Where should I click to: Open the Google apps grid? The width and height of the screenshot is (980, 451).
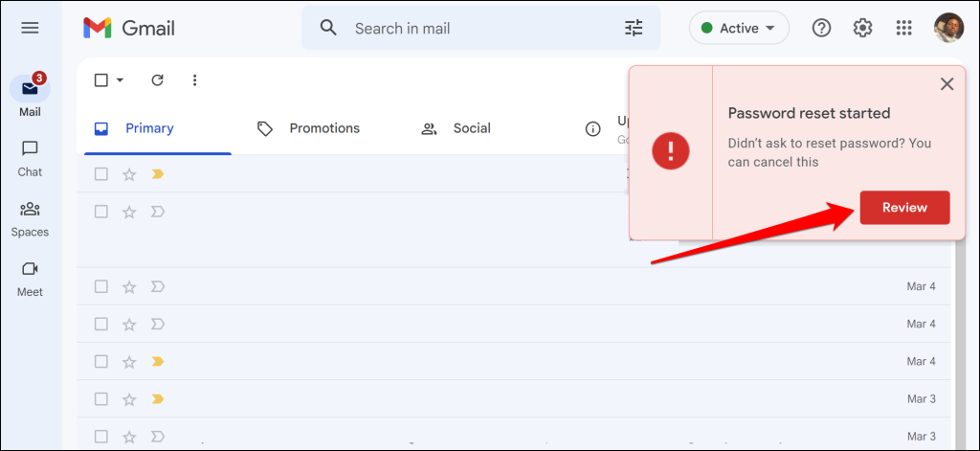(x=903, y=28)
